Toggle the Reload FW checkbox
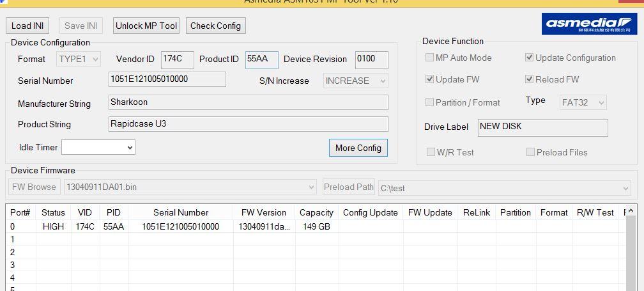 [530, 79]
